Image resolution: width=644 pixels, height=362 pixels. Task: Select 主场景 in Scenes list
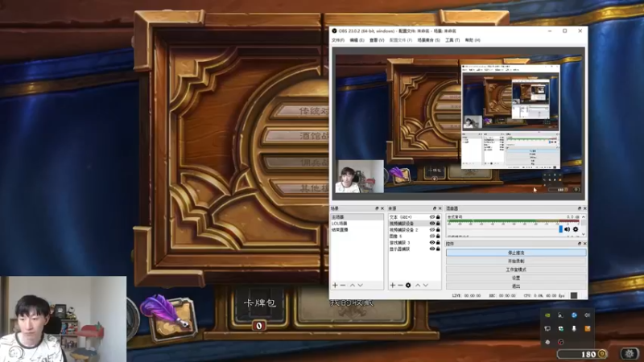pos(357,217)
